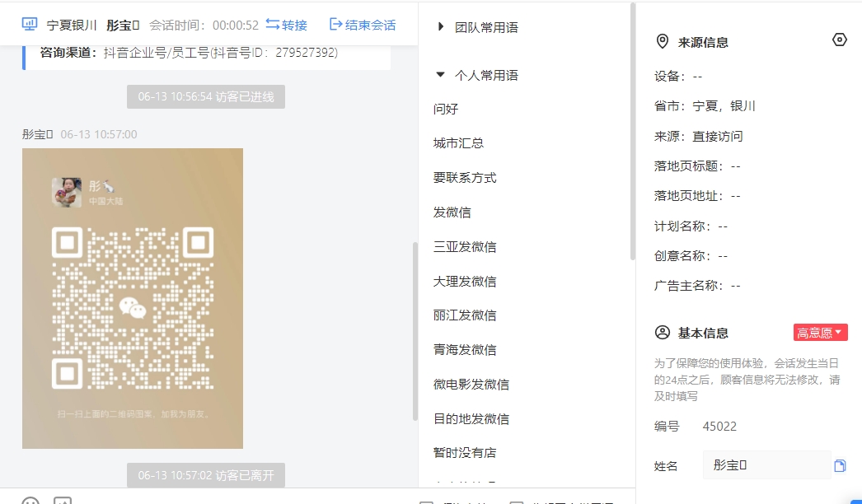
Task: Select the 大理发微信 quick phrase
Action: point(465,282)
